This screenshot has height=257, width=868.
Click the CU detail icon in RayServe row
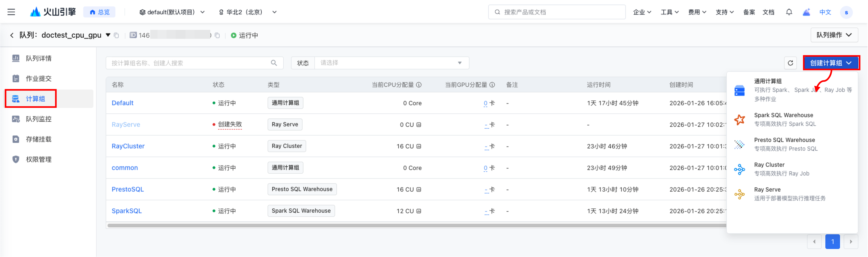(419, 125)
